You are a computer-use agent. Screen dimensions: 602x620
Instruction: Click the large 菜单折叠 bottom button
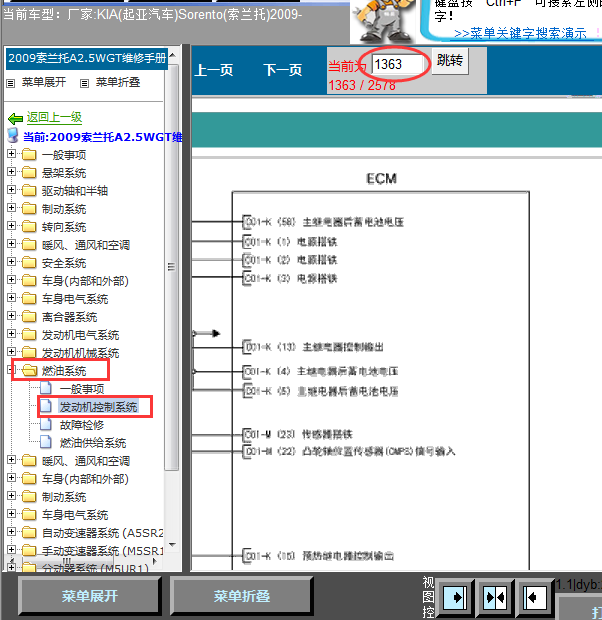[242, 596]
